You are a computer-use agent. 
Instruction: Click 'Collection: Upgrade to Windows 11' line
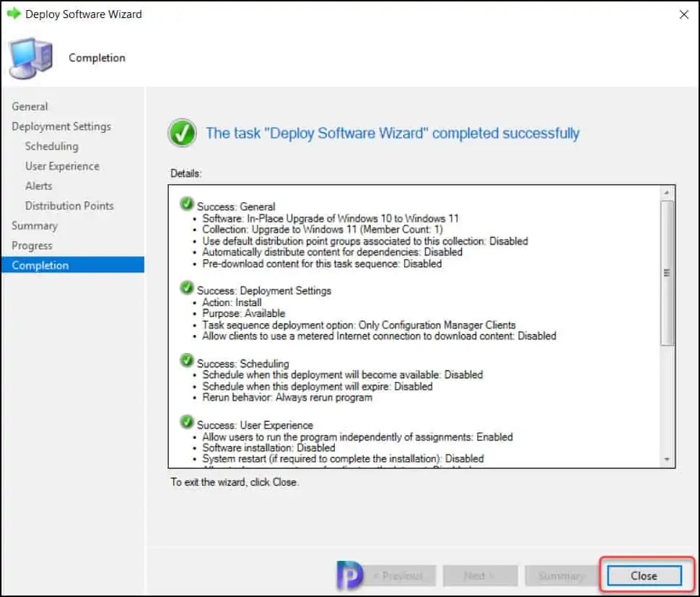coord(323,230)
